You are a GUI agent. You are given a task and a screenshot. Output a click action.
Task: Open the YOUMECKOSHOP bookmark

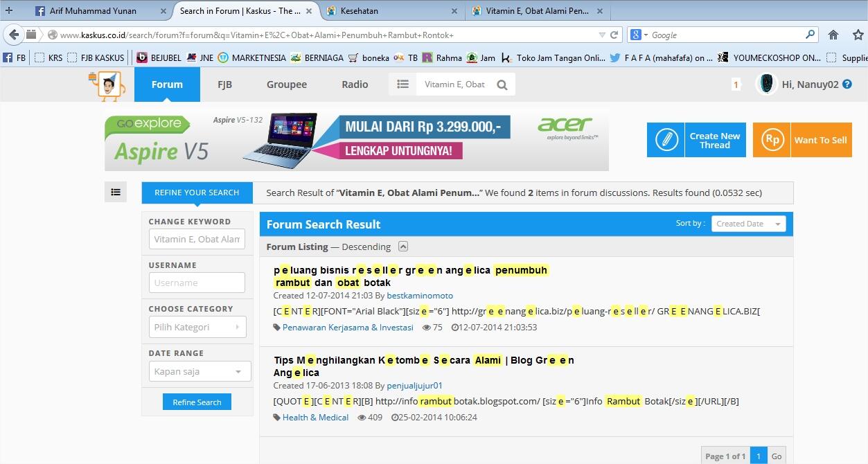coord(769,58)
